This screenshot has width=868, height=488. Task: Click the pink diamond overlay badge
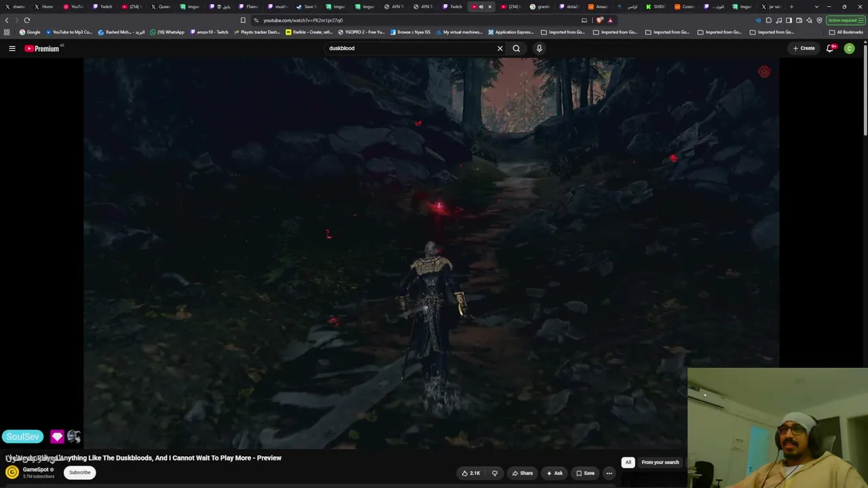[57, 437]
